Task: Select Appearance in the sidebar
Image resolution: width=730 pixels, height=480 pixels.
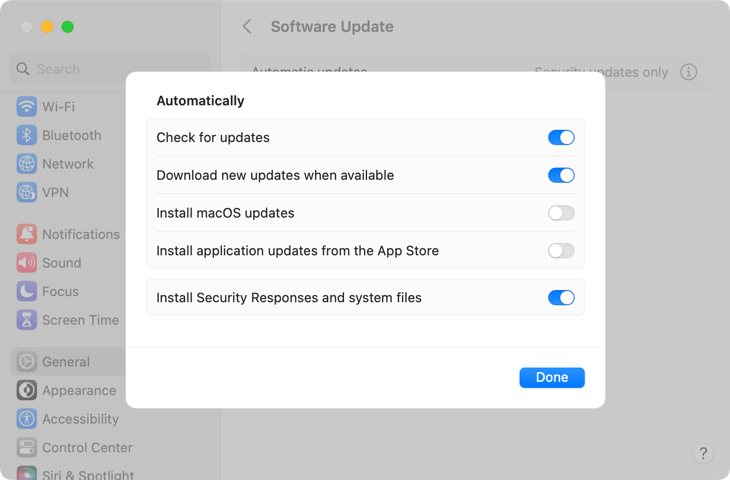Action: click(79, 391)
